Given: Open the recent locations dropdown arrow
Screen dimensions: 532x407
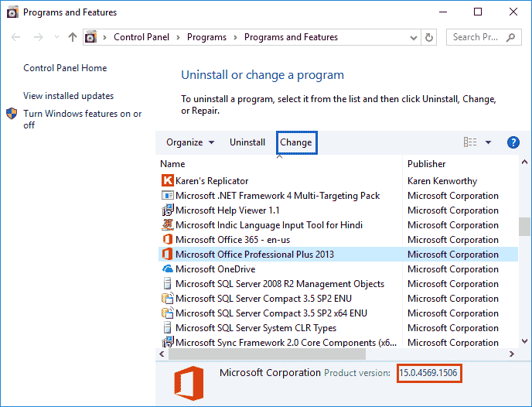Looking at the screenshot, I should coord(56,36).
